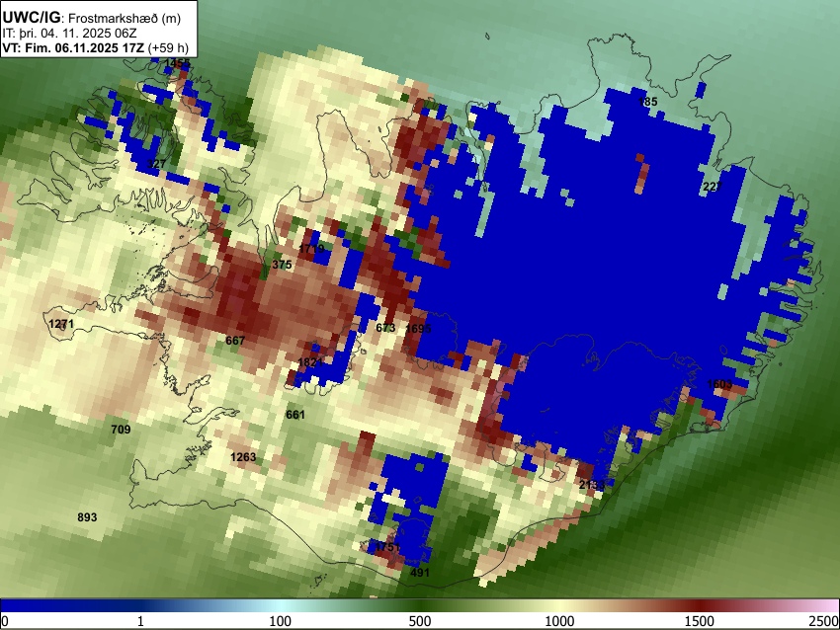Viewport: 840px width, 630px height.
Task: Click the map value "1455"
Action: click(177, 64)
